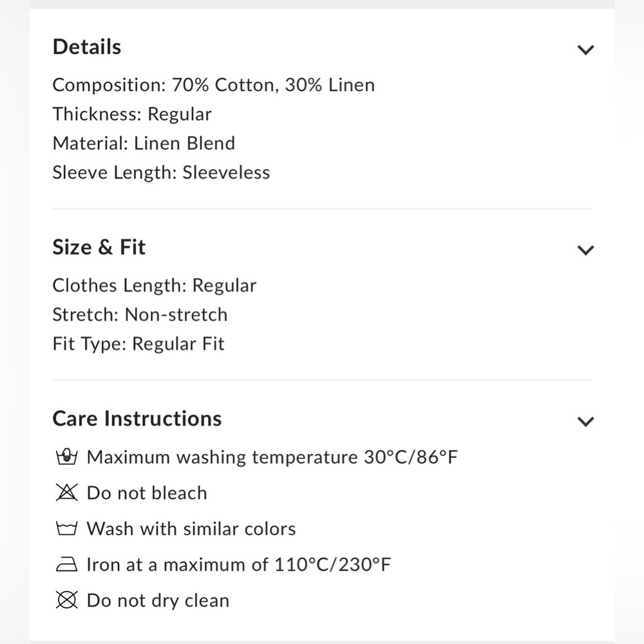Click Maximum washing temperature 30°C/86°F text
The width and height of the screenshot is (644, 644).
272,457
